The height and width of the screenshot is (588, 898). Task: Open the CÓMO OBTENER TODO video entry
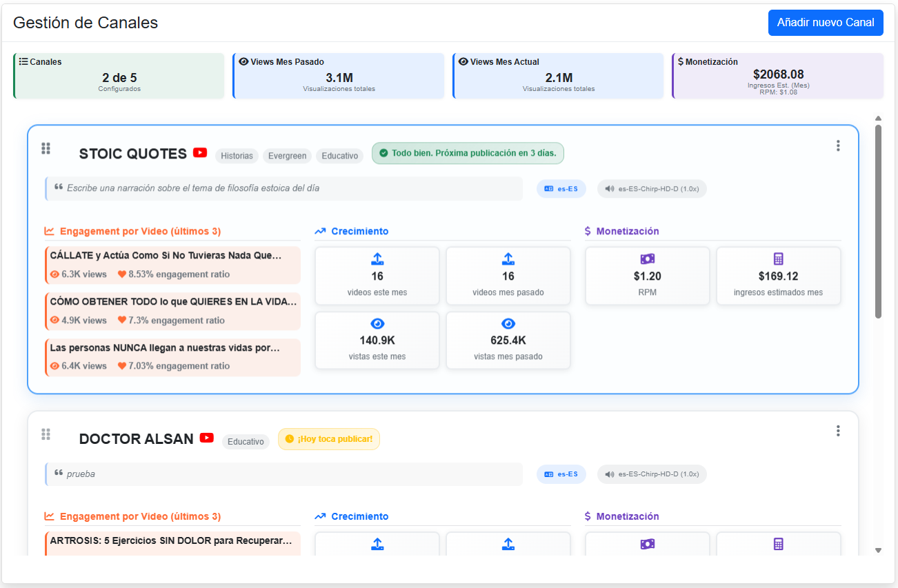pyautogui.click(x=172, y=311)
